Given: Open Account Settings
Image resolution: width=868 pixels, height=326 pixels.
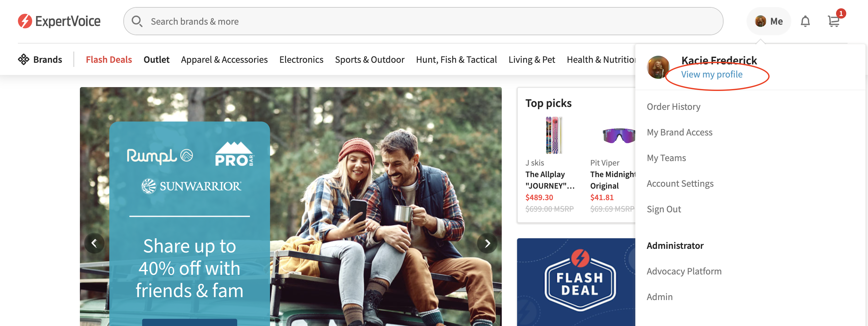Looking at the screenshot, I should coord(680,183).
